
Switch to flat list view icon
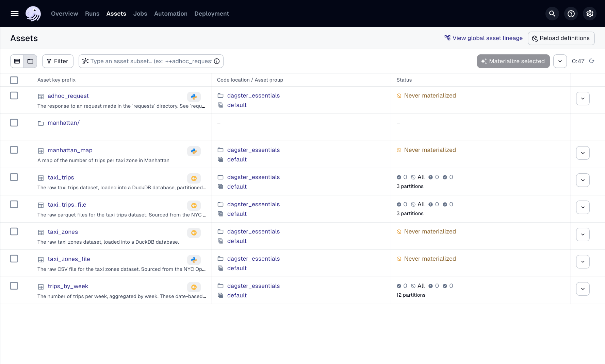(17, 61)
